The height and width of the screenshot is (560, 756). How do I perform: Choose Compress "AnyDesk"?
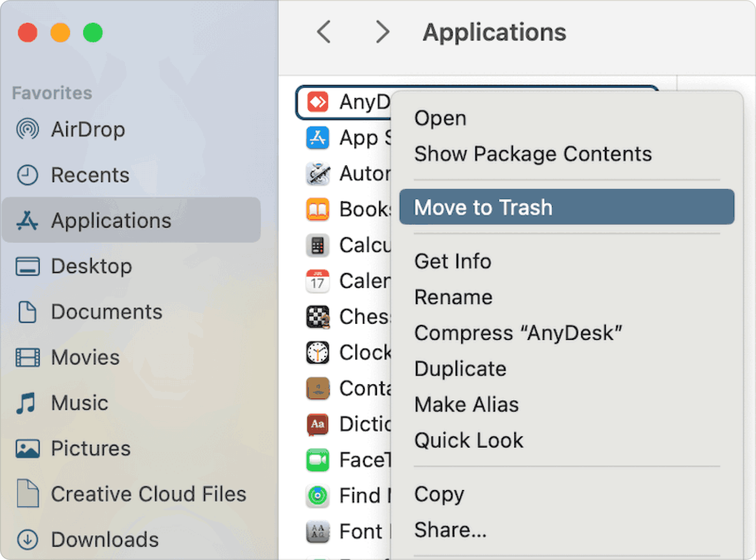(x=566, y=333)
